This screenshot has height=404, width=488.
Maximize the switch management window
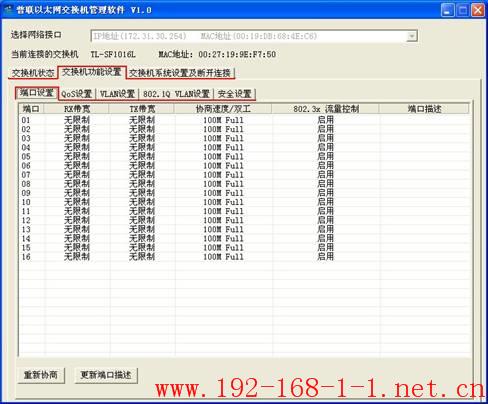click(463, 10)
